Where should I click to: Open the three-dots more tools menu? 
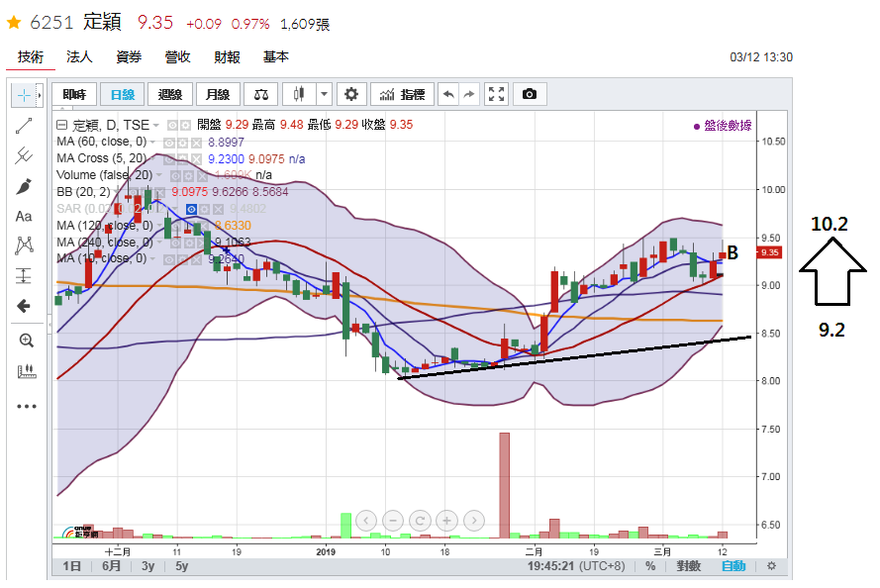(x=27, y=406)
